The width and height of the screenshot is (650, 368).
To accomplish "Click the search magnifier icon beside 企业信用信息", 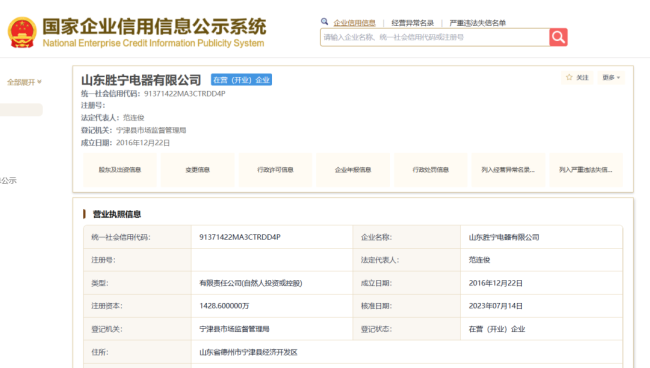I will [325, 22].
